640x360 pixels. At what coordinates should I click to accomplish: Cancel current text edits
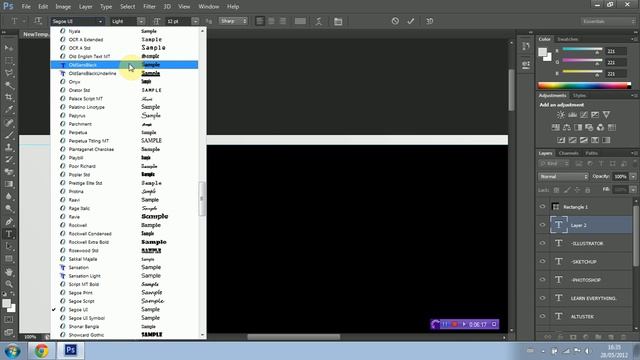tap(395, 21)
